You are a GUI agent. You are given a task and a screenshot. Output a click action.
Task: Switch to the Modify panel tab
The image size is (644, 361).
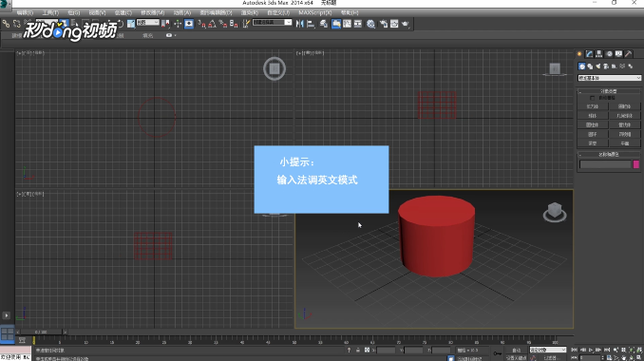coord(589,54)
